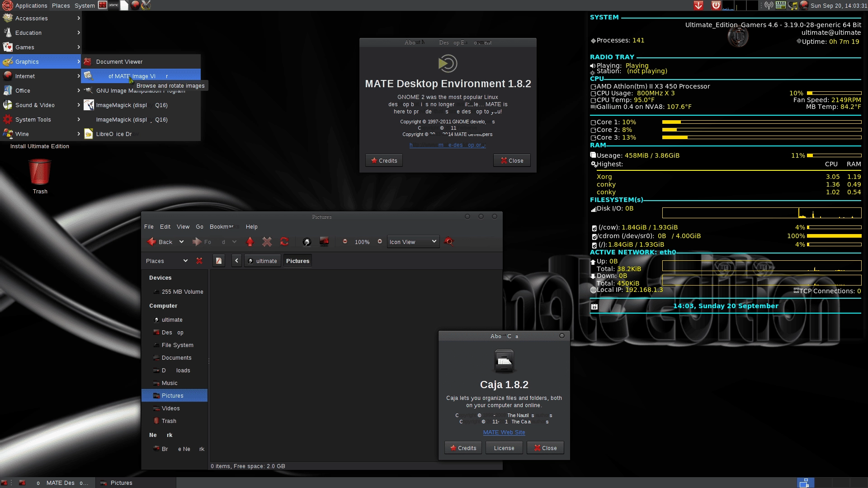Select 255 MB Volume in sidebar
The width and height of the screenshot is (868, 488).
(175, 292)
